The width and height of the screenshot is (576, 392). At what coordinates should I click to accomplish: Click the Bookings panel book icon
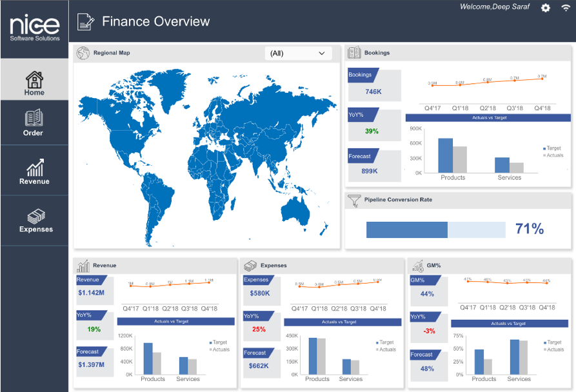pyautogui.click(x=353, y=54)
